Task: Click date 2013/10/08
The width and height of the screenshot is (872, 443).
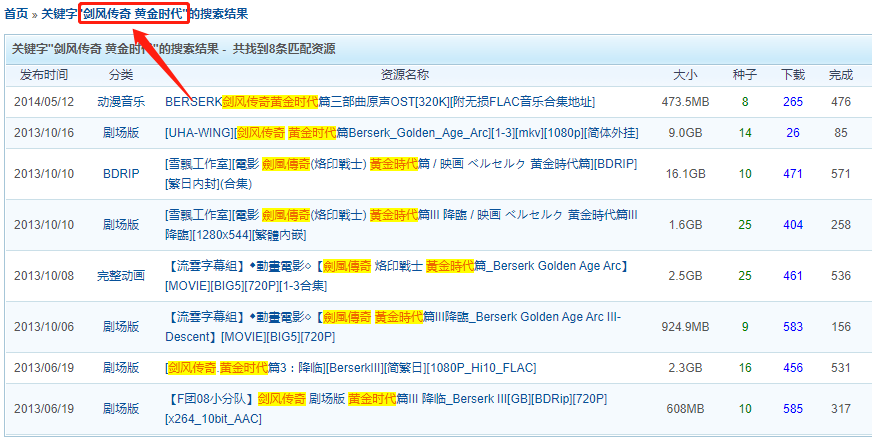Action: [44, 276]
